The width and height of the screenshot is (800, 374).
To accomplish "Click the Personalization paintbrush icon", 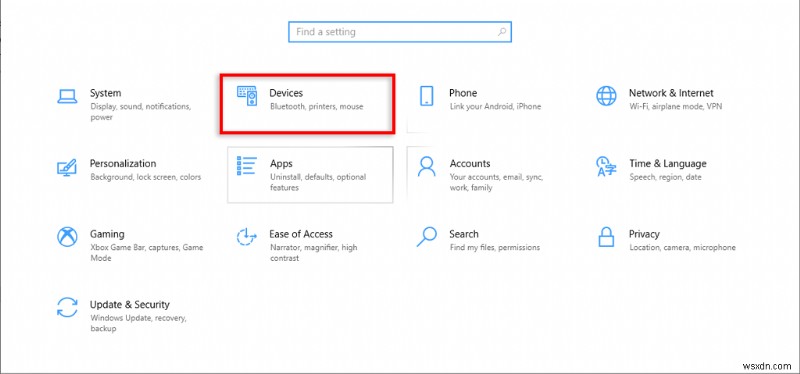I will tap(67, 167).
